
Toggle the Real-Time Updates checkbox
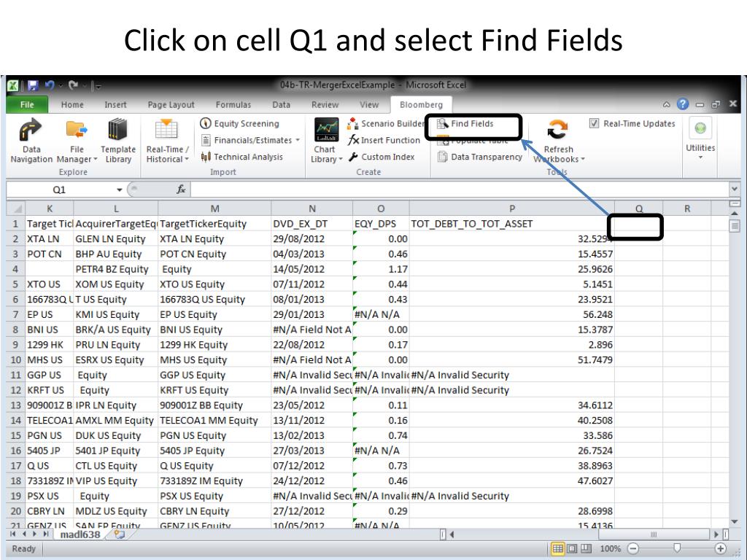tap(594, 123)
